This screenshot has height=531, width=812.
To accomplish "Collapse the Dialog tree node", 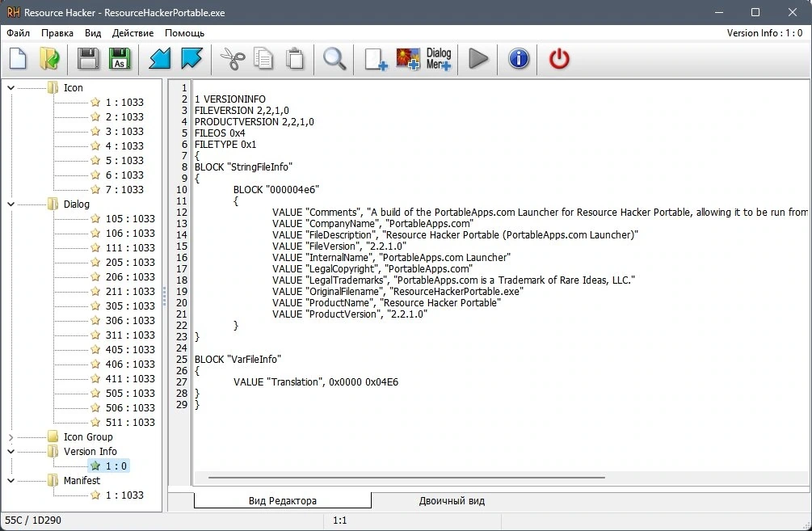I will 11,204.
